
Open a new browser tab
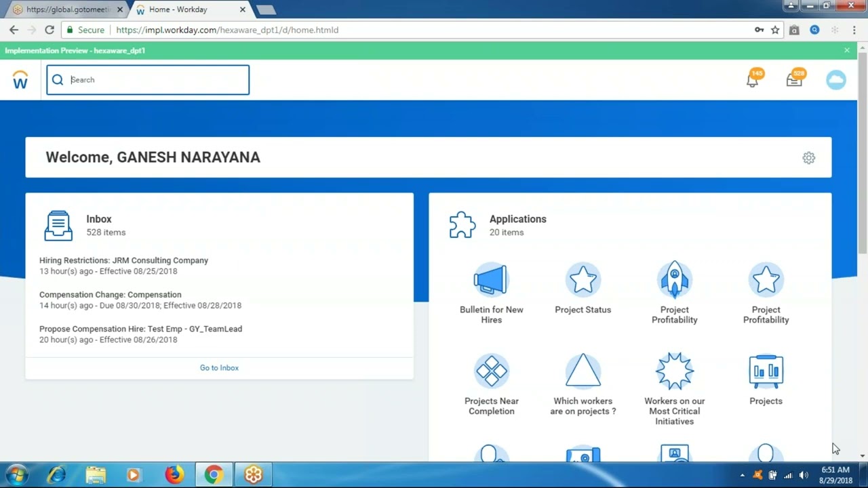(x=267, y=9)
